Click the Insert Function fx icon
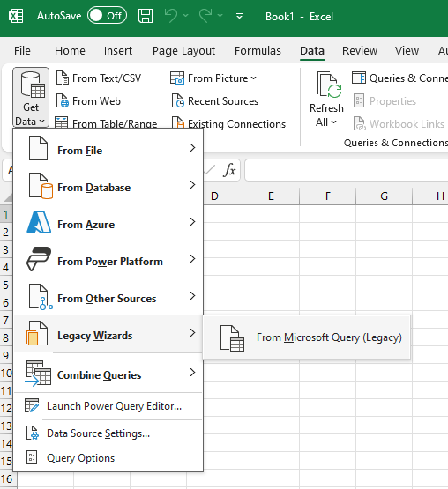 pos(229,170)
